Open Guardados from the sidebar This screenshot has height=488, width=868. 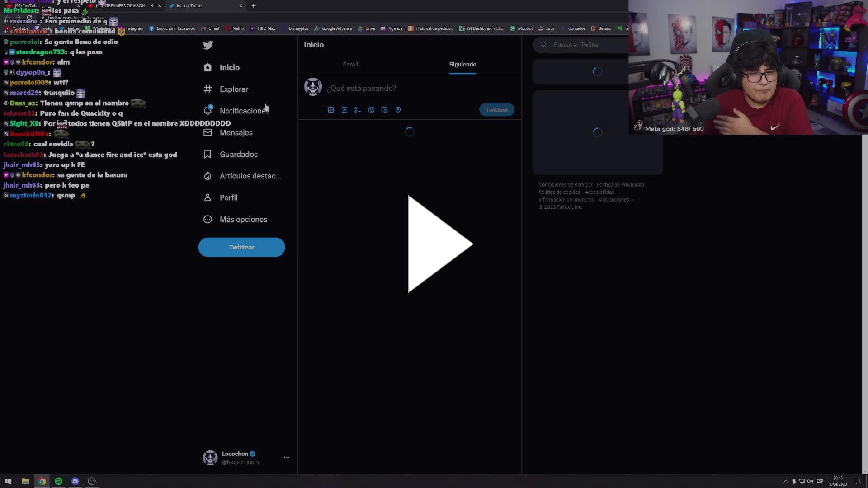point(238,154)
